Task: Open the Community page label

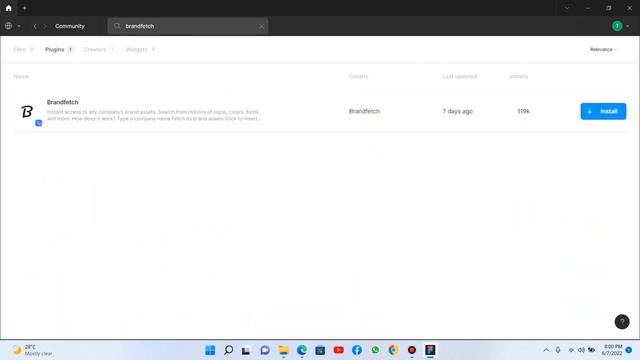Action: click(x=70, y=26)
